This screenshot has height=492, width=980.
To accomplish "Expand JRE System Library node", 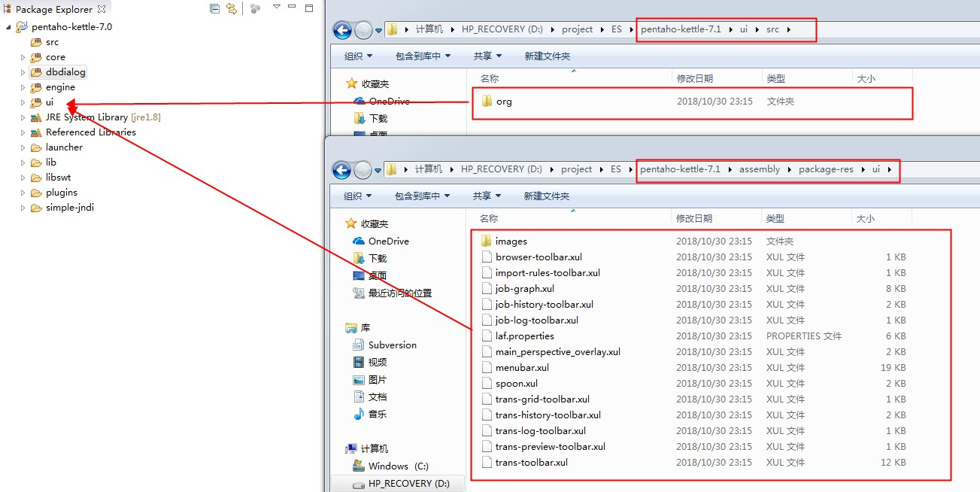I will point(23,117).
